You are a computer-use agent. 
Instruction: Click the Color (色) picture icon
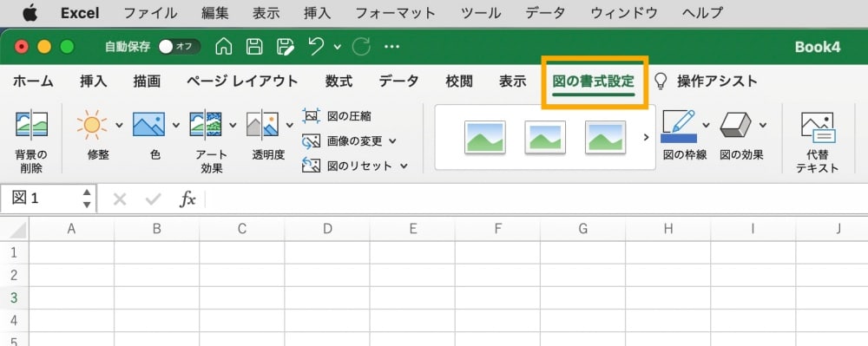149,124
